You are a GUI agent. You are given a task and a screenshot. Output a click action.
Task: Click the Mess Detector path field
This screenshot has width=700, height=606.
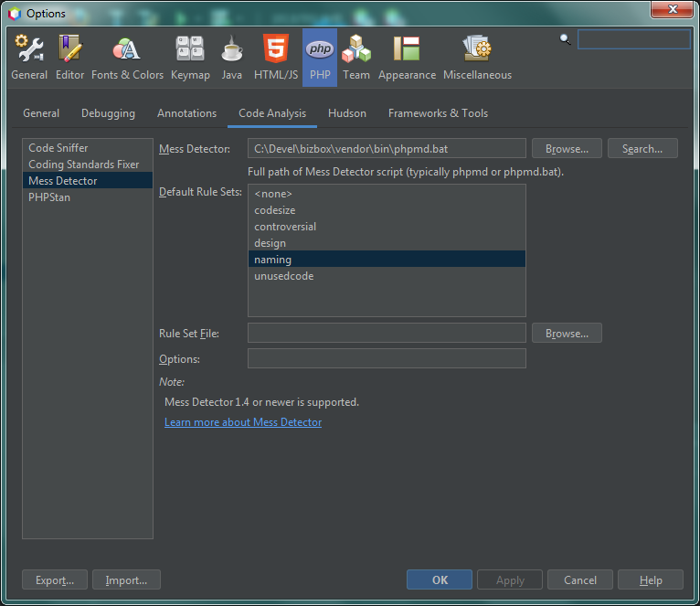tap(387, 149)
